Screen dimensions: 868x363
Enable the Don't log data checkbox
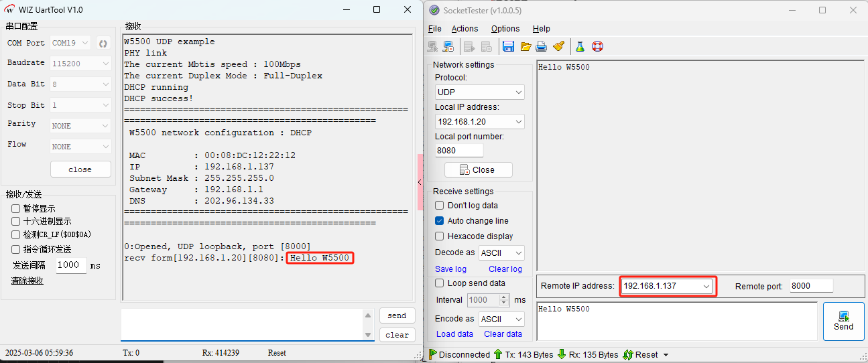440,206
